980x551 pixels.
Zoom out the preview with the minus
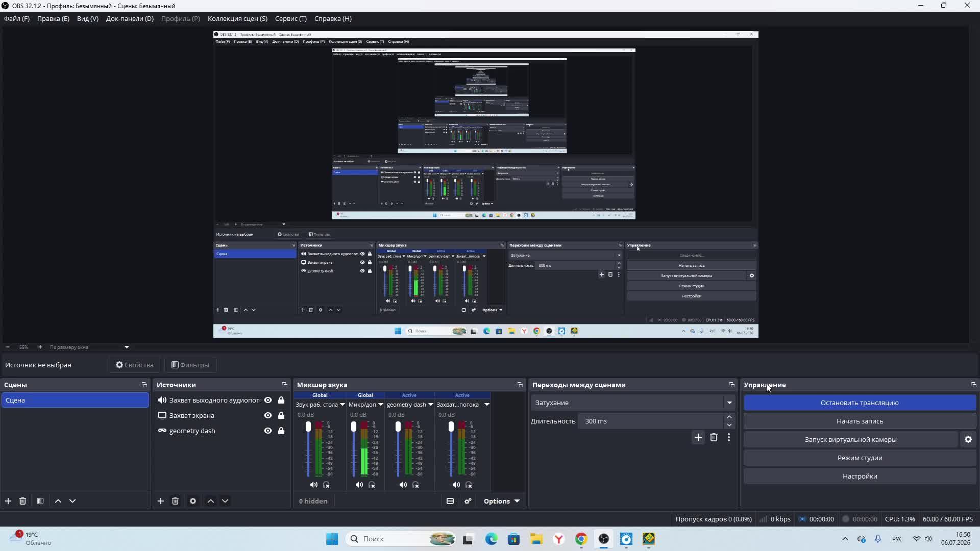pyautogui.click(x=8, y=347)
